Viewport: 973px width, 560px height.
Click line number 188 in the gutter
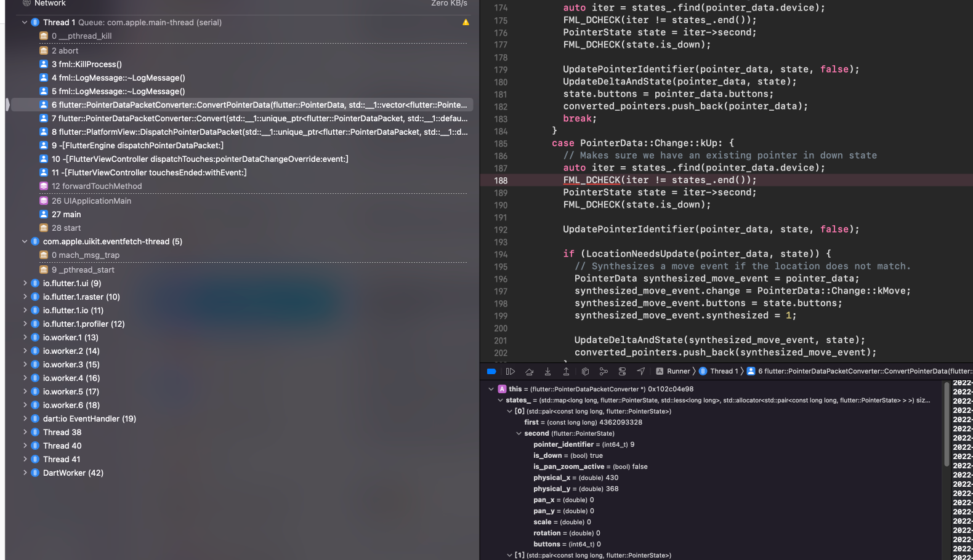point(501,180)
